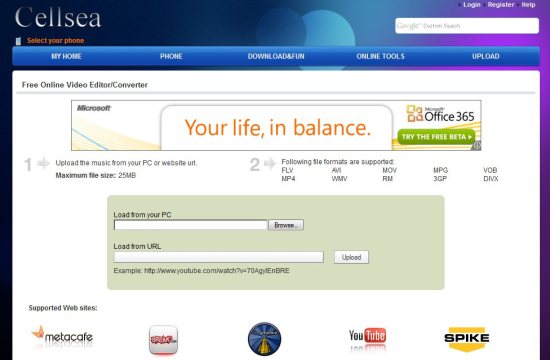Click the DIVX format text
The image size is (550, 360).
point(491,179)
